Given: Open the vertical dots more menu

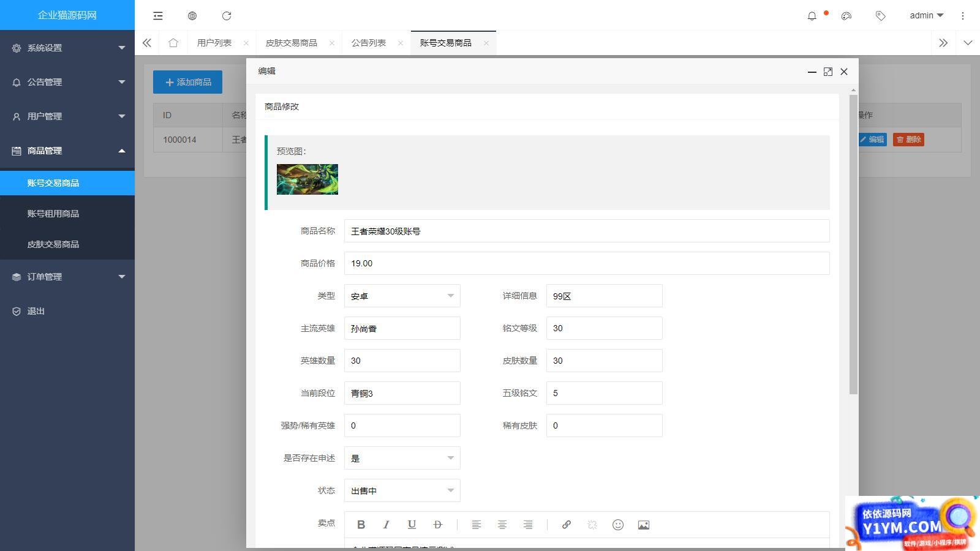Looking at the screenshot, I should pos(963,16).
